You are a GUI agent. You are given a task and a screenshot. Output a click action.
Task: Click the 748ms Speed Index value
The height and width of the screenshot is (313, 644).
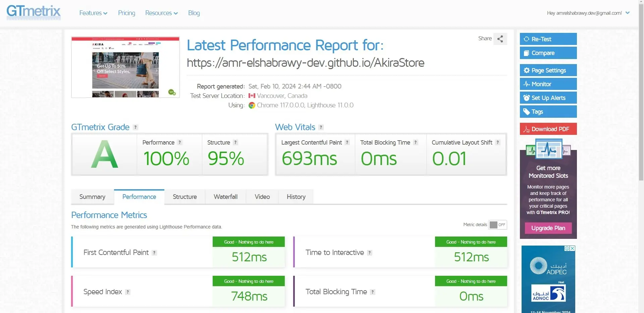tap(249, 296)
